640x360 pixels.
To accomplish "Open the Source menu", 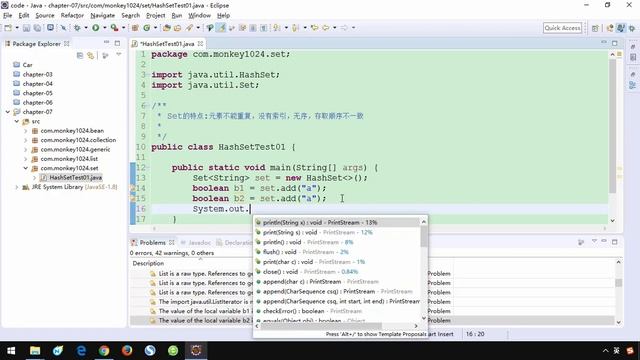I will [x=44, y=16].
